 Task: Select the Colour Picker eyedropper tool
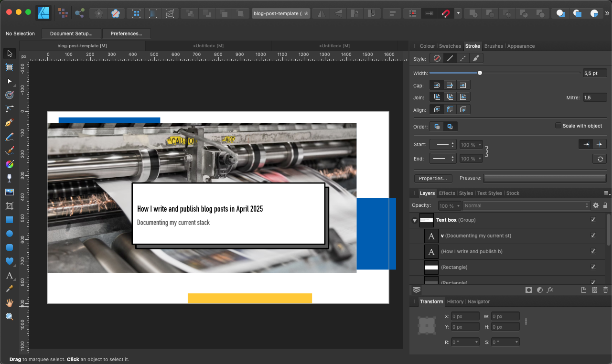point(9,289)
